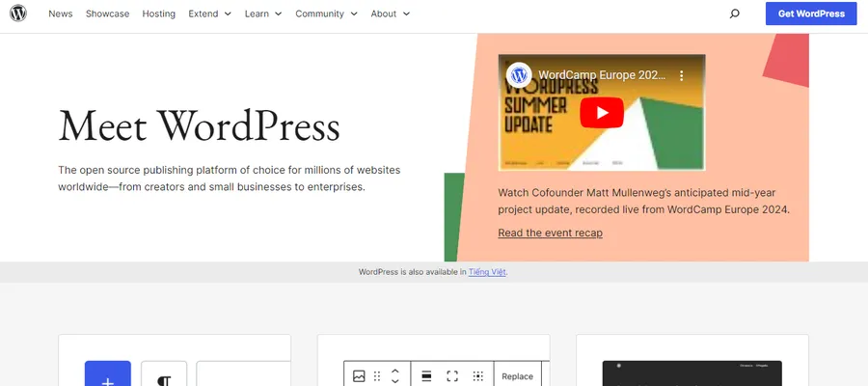Viewport: 868px width, 386px height.
Task: Click the WordCamp Europe 2024 video title
Action: tap(602, 75)
